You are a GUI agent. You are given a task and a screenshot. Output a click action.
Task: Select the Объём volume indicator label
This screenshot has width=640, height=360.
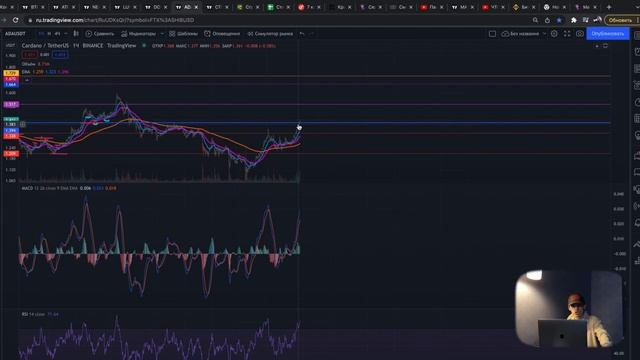point(29,64)
